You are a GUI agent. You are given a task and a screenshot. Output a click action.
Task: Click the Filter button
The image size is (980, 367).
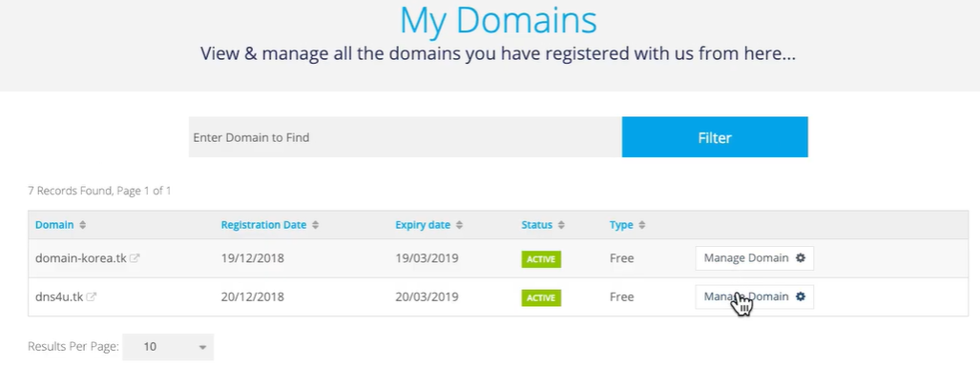click(715, 137)
